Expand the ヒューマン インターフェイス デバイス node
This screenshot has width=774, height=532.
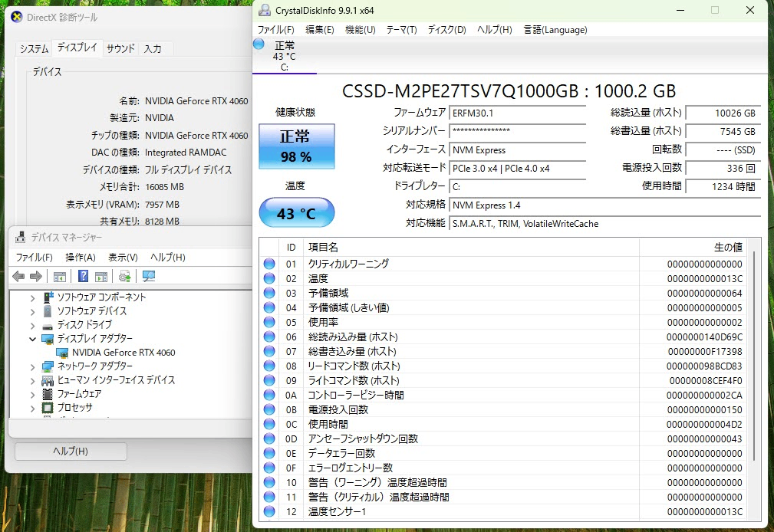[x=32, y=380]
